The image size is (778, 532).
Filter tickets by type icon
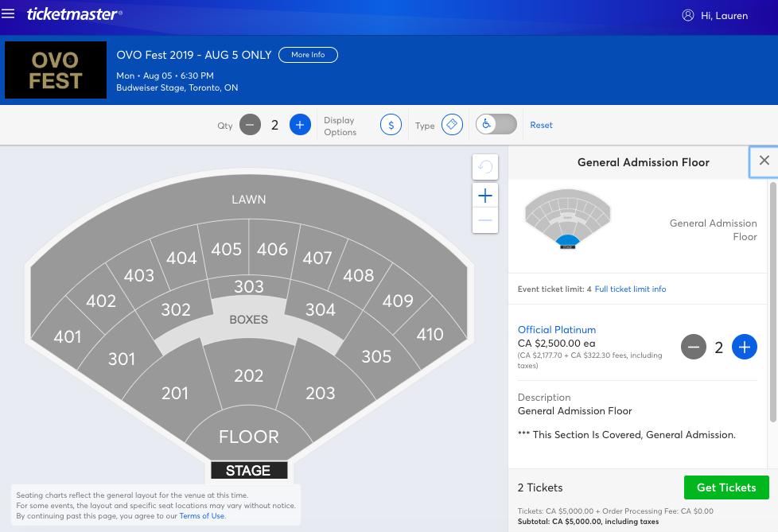[x=451, y=125]
